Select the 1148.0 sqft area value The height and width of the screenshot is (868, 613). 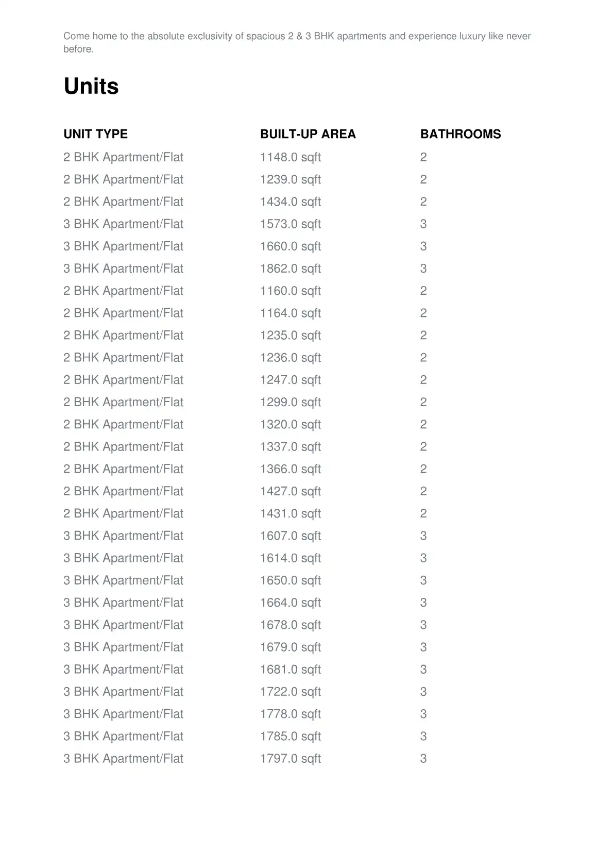(x=290, y=157)
